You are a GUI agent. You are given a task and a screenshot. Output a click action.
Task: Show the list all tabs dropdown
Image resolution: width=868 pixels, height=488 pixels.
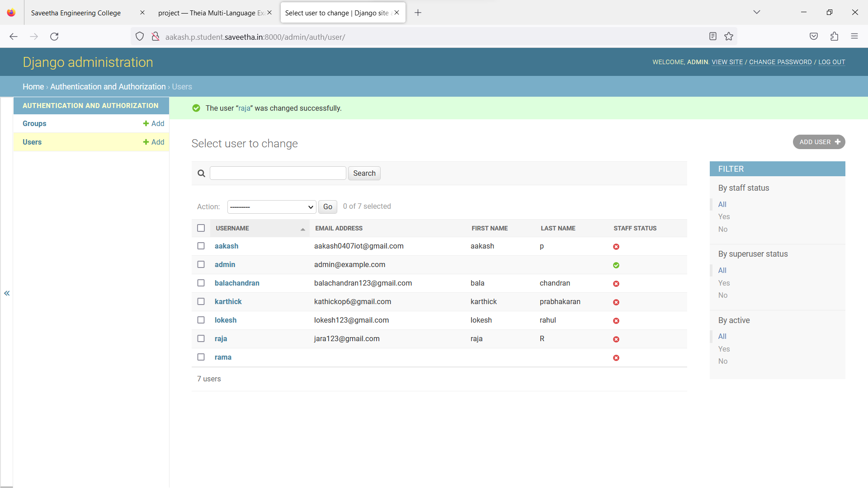[757, 12]
